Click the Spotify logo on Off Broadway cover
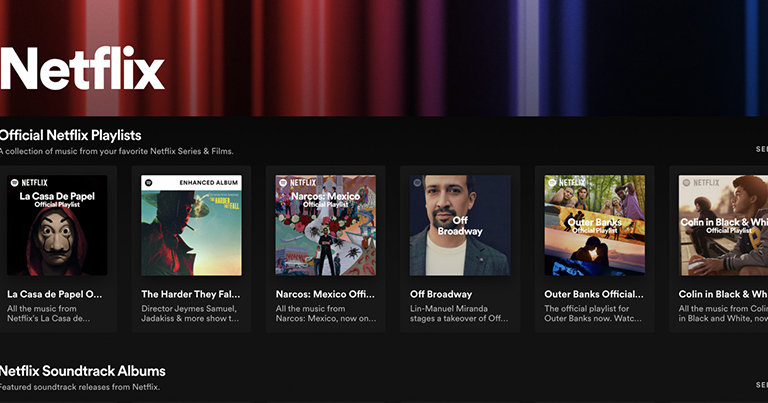 (417, 183)
